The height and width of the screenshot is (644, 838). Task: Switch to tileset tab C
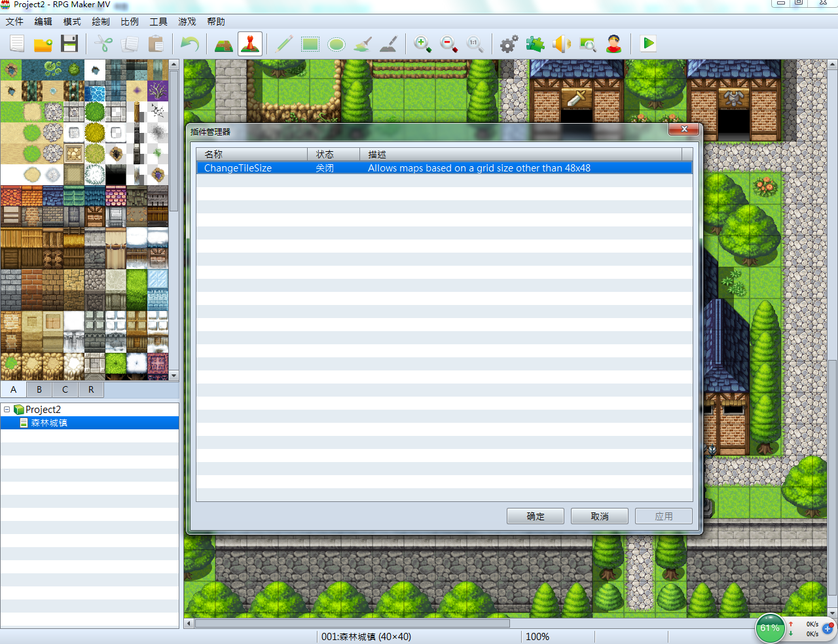coord(65,389)
